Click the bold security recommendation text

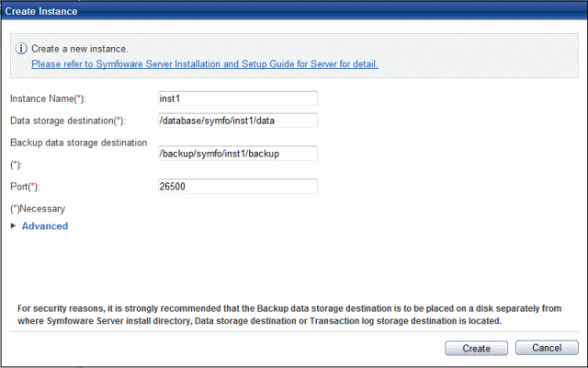click(x=289, y=315)
